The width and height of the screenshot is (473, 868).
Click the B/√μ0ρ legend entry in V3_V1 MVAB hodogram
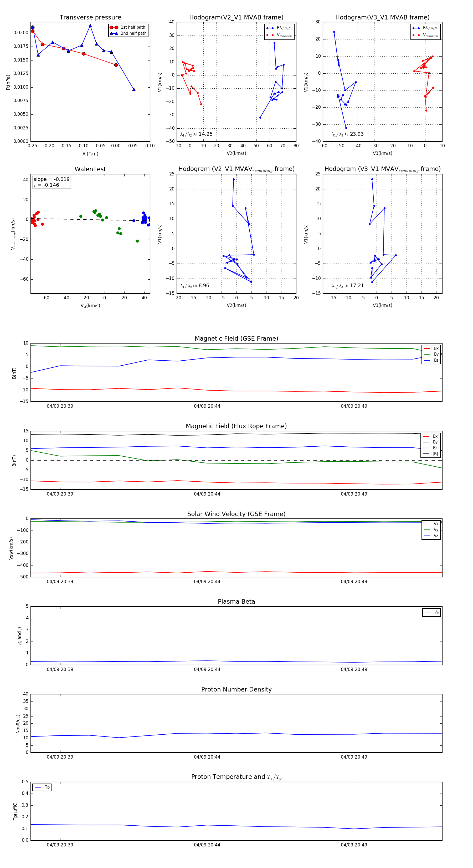click(x=425, y=28)
